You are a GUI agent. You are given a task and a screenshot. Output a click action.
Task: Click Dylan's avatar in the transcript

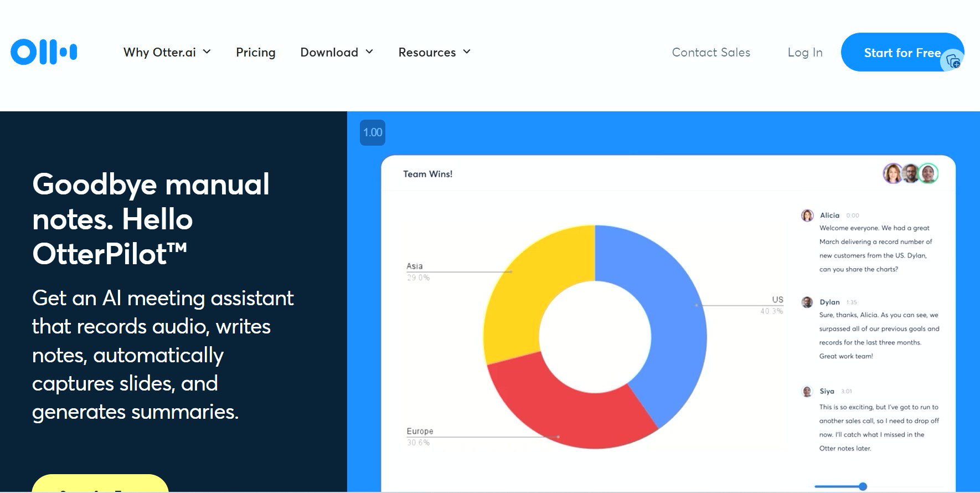(x=807, y=302)
